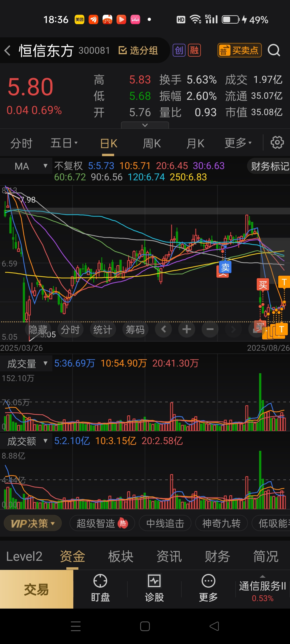Zoom in chart with plus button

point(187,329)
